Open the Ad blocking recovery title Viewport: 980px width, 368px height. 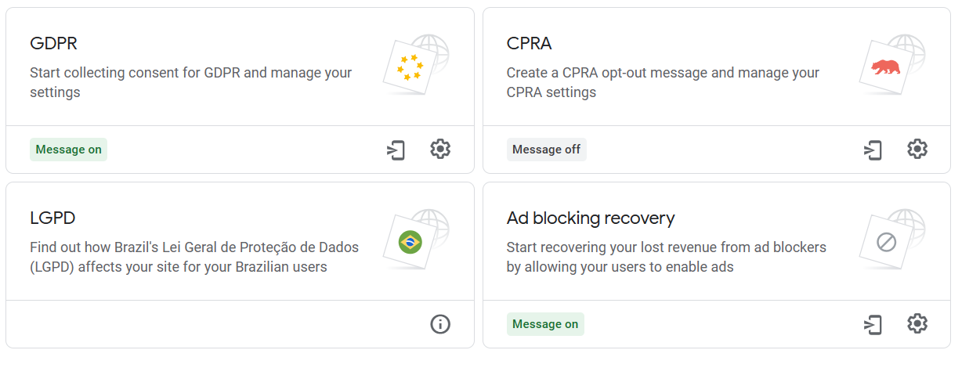591,218
